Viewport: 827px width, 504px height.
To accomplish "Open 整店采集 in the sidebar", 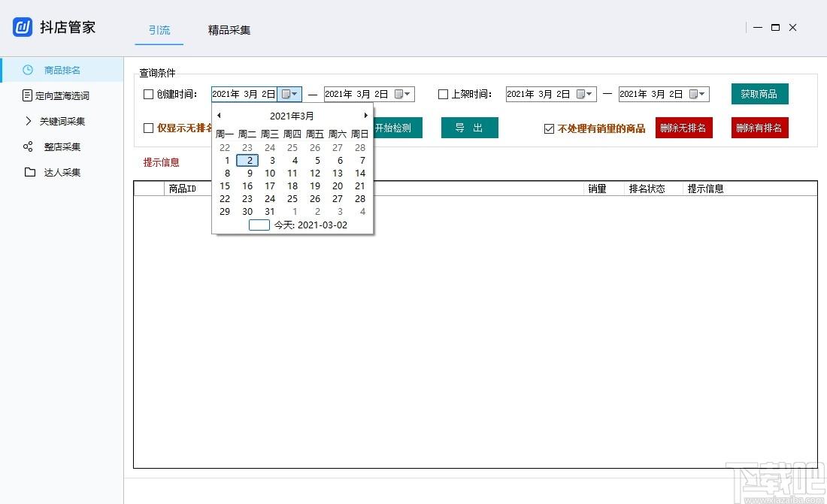I will point(62,147).
